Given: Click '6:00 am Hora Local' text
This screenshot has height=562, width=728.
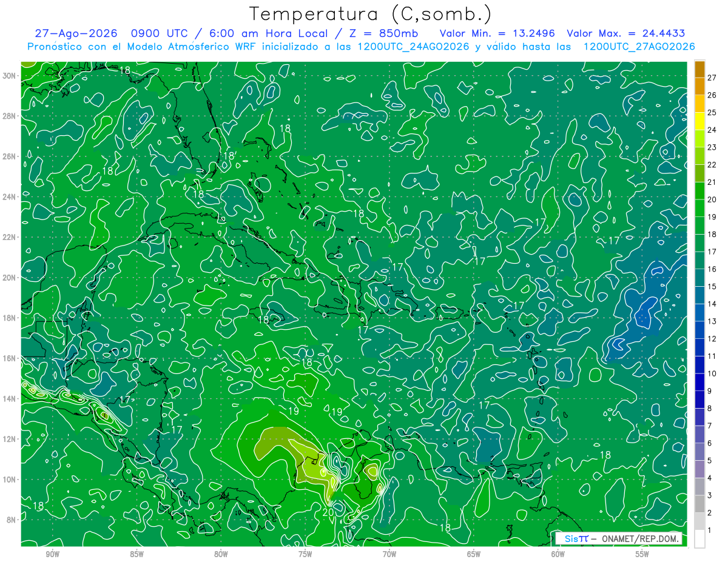Looking at the screenshot, I should 268,33.
